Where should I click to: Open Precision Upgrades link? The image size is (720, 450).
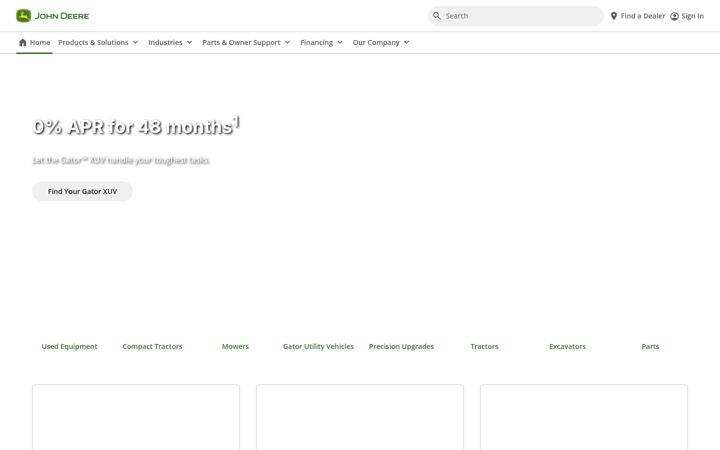[401, 346]
